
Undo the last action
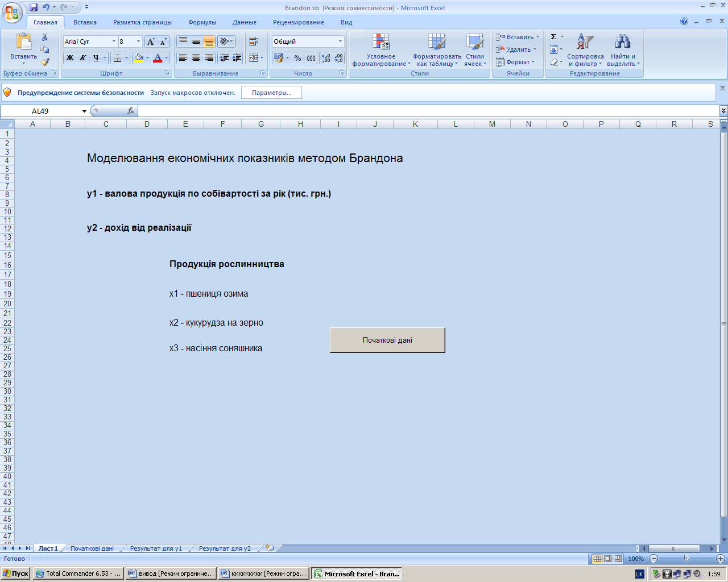click(x=46, y=7)
